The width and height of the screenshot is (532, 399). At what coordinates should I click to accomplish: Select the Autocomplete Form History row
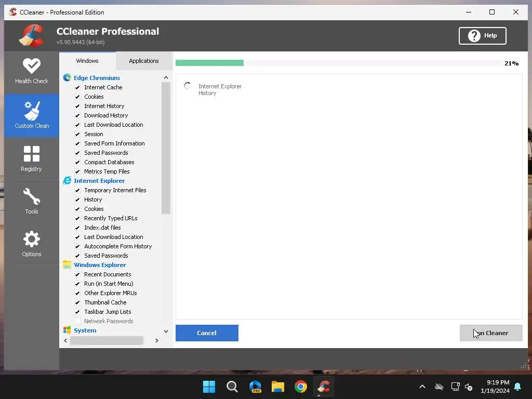[118, 246]
